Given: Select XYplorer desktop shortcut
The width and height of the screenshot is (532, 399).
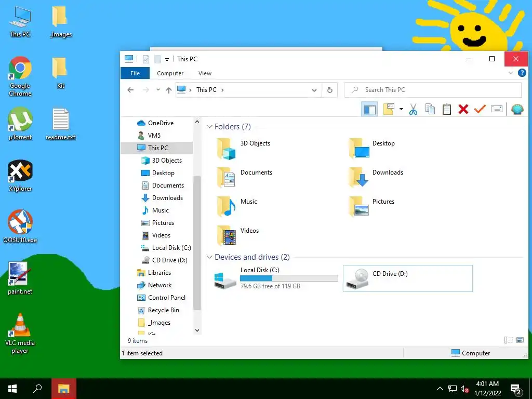Looking at the screenshot, I should pos(20,176).
